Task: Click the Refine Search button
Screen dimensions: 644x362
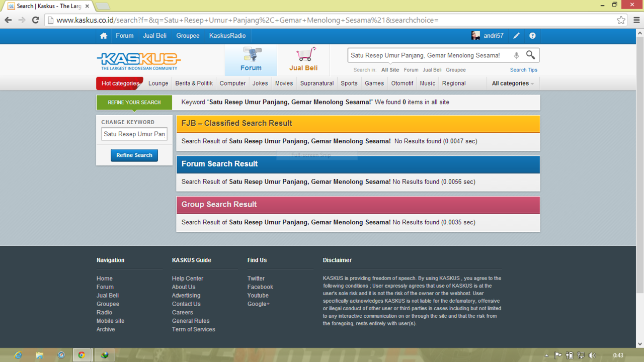Action: [x=134, y=155]
